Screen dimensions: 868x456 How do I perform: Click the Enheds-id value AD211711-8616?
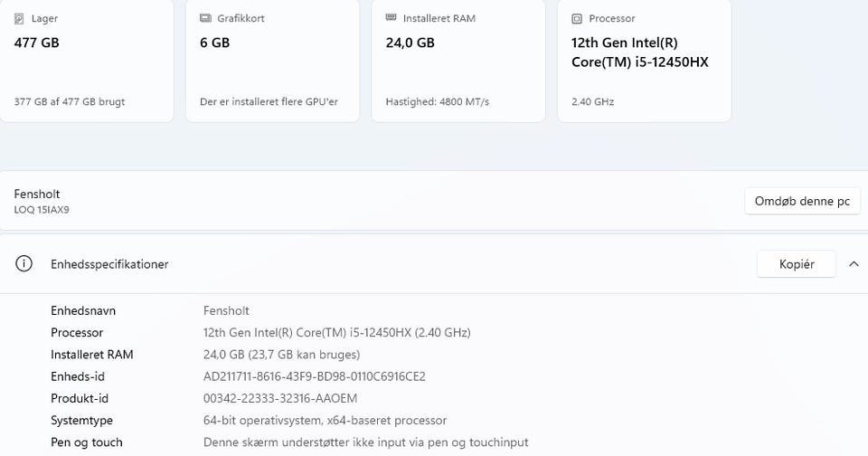tap(314, 376)
